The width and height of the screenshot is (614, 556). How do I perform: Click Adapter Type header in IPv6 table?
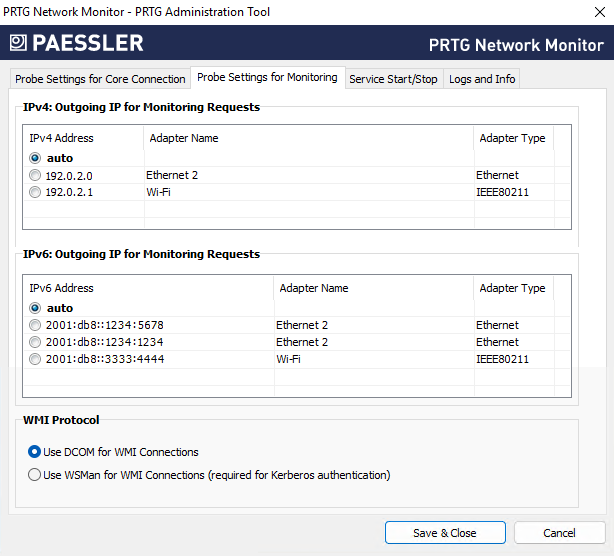[x=512, y=288]
